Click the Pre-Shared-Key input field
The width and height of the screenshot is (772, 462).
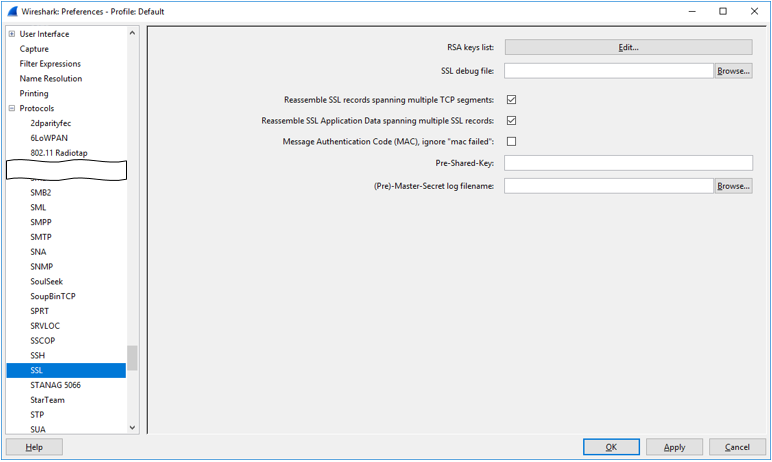pyautogui.click(x=628, y=163)
